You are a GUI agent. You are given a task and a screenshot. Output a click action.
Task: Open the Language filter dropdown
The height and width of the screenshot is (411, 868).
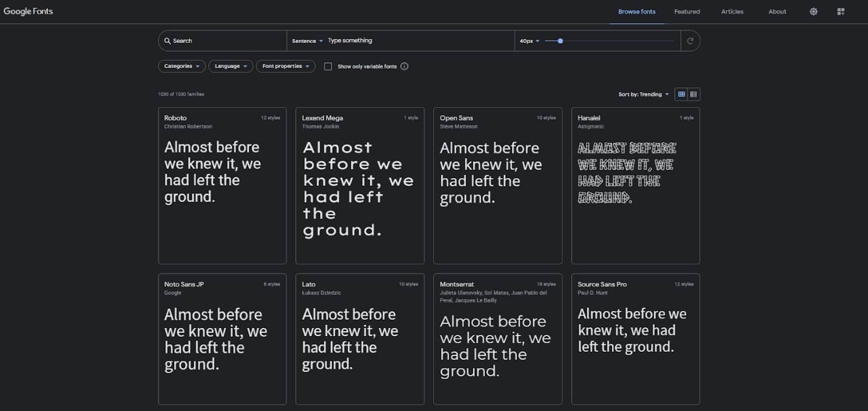tap(231, 66)
